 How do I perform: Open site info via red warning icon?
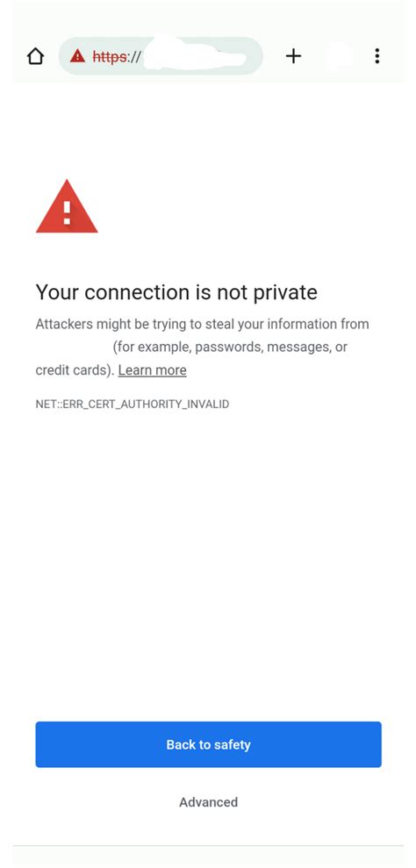[77, 56]
